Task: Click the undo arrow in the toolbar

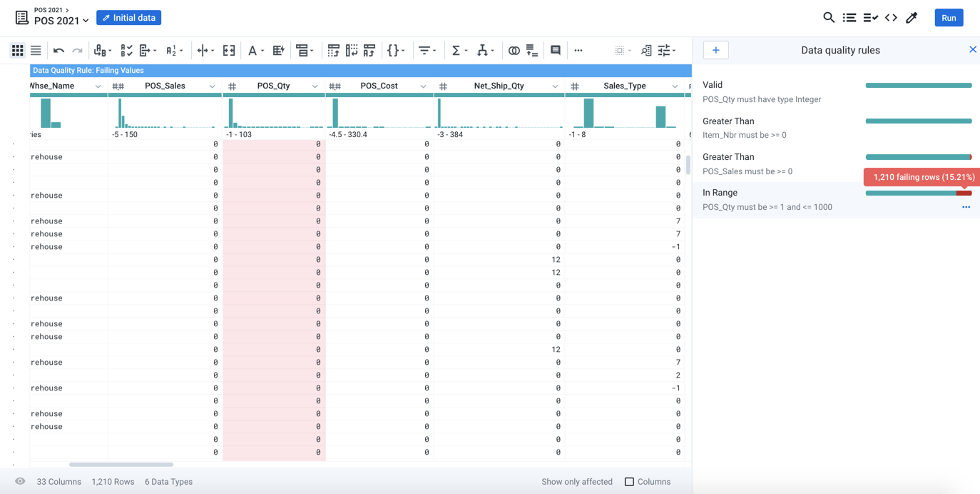Action: pyautogui.click(x=58, y=51)
